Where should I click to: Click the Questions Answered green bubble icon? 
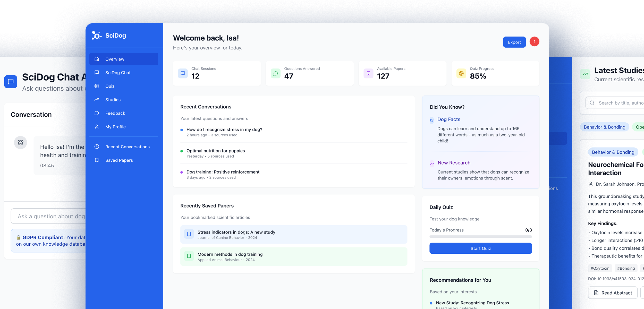[276, 73]
